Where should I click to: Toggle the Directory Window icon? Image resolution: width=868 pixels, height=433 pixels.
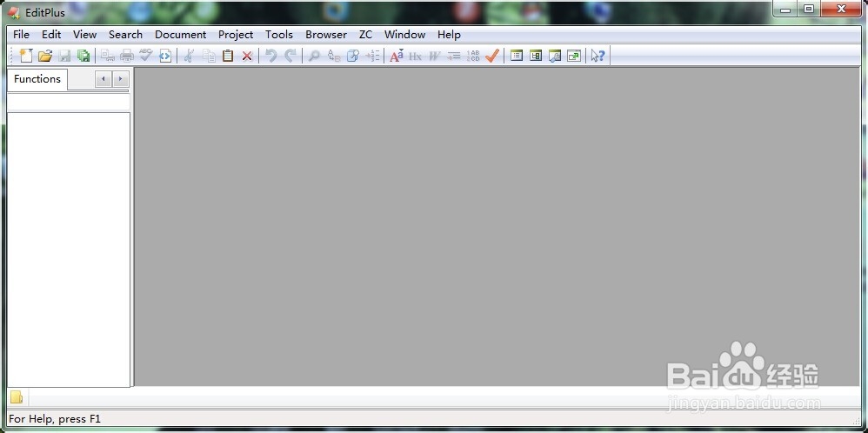(x=517, y=56)
